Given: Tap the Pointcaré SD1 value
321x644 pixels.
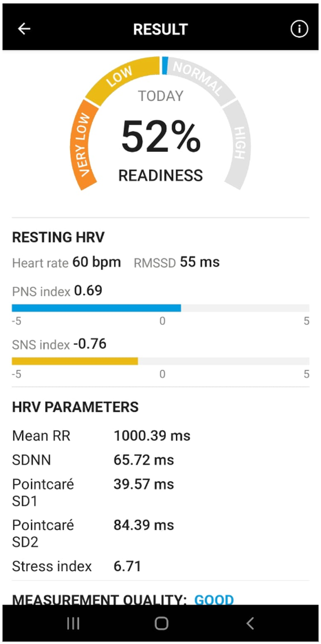Looking at the screenshot, I should (x=144, y=484).
